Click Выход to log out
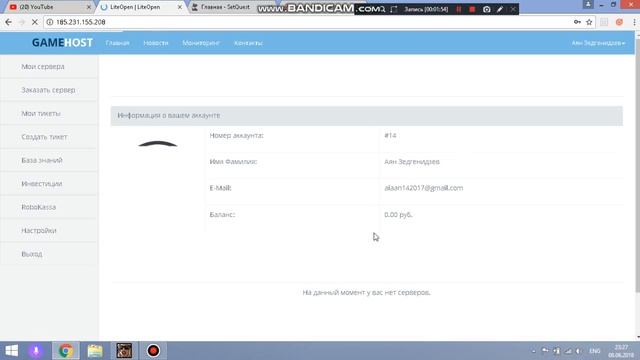640x360 pixels. (32, 254)
